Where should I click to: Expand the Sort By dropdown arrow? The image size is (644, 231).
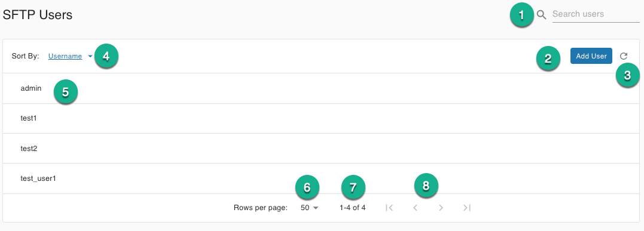coord(90,56)
